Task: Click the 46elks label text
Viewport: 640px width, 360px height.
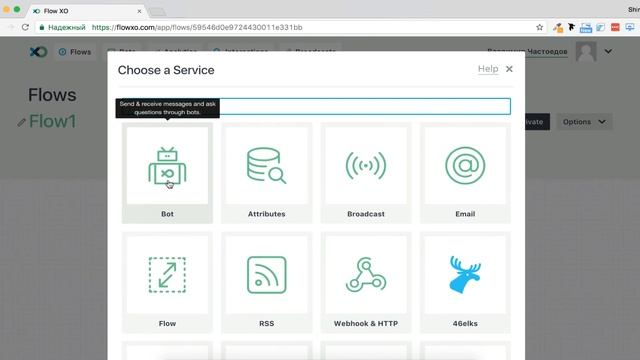Action: point(465,323)
